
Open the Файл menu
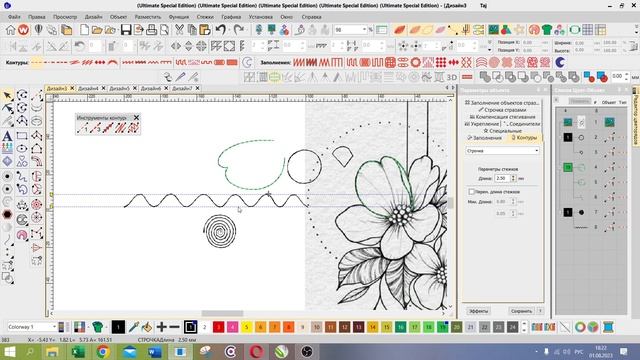[x=14, y=17]
